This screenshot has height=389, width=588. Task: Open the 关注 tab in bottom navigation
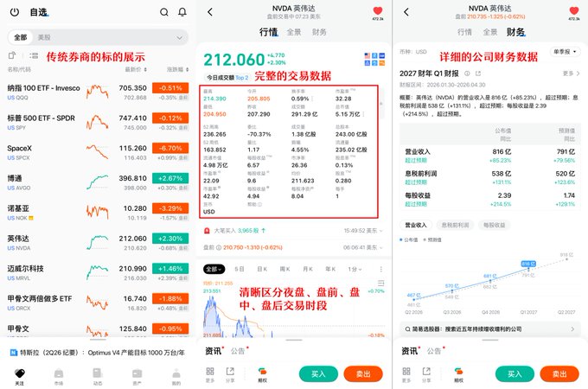(x=20, y=376)
